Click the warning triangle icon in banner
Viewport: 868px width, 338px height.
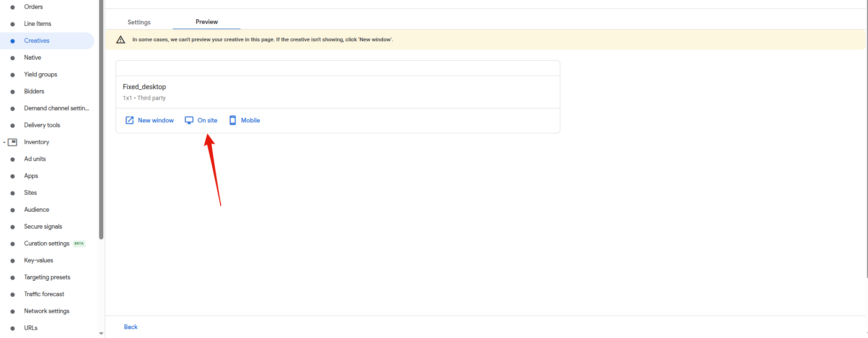[121, 40]
